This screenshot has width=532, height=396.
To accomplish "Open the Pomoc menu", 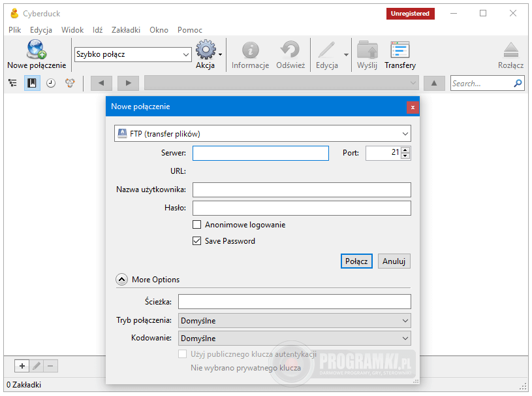I will tap(190, 30).
